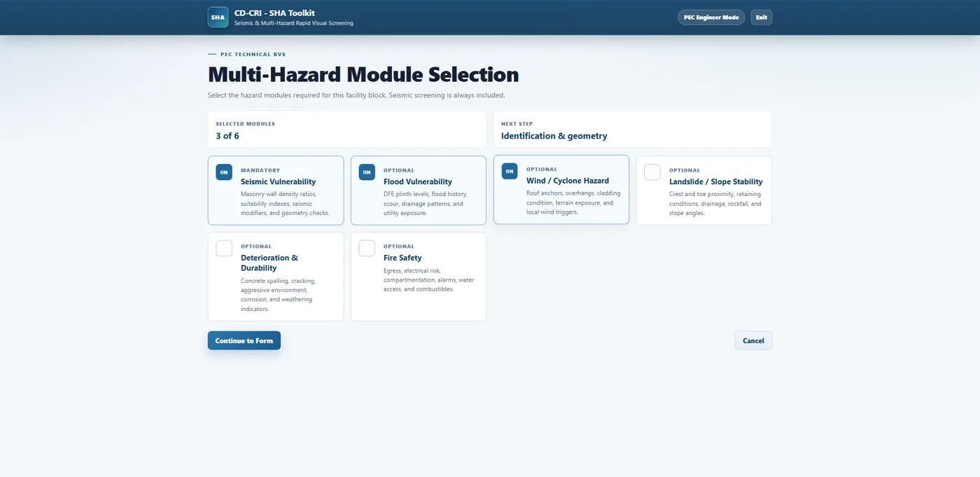
Task: Click the '3 of 6' selected modules count
Action: pos(227,136)
